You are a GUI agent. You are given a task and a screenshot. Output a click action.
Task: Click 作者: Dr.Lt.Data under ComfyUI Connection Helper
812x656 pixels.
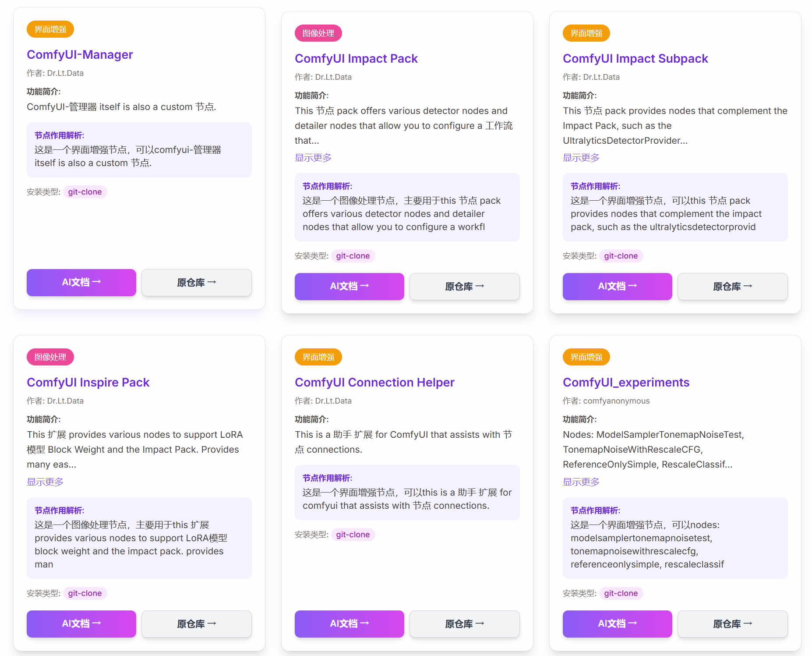coord(323,401)
